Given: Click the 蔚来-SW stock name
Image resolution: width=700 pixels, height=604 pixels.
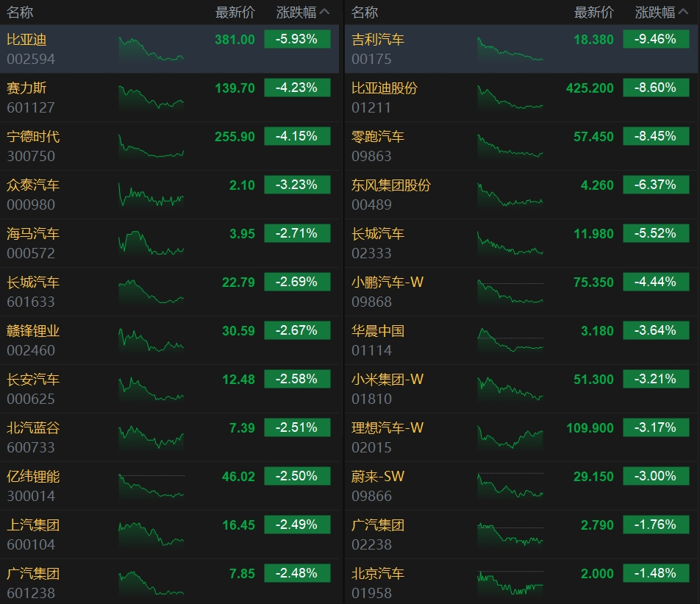Looking at the screenshot, I should (378, 477).
